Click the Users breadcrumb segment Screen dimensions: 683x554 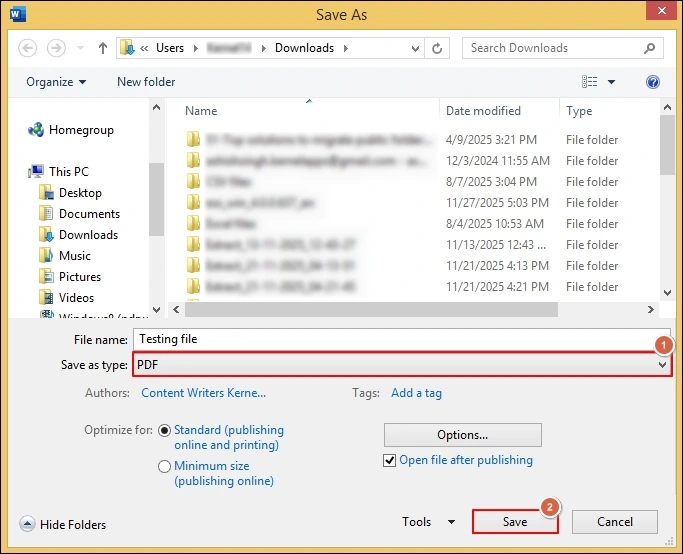click(170, 48)
